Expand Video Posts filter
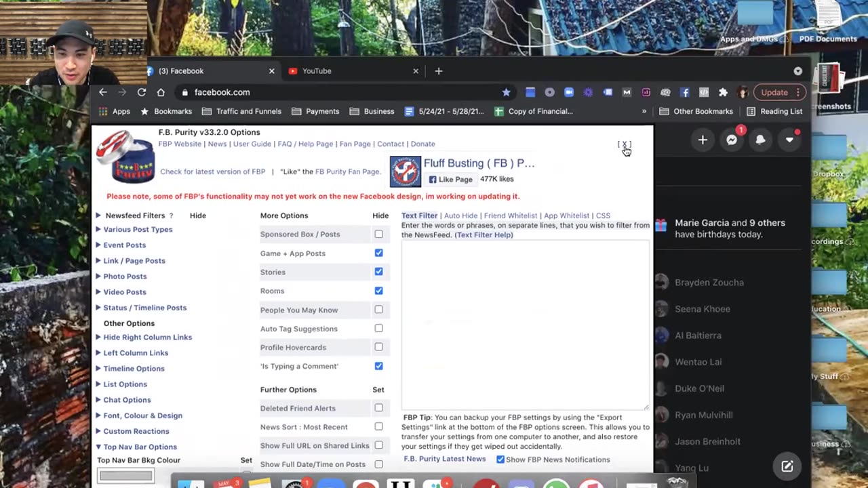The height and width of the screenshot is (488, 868). 125,291
